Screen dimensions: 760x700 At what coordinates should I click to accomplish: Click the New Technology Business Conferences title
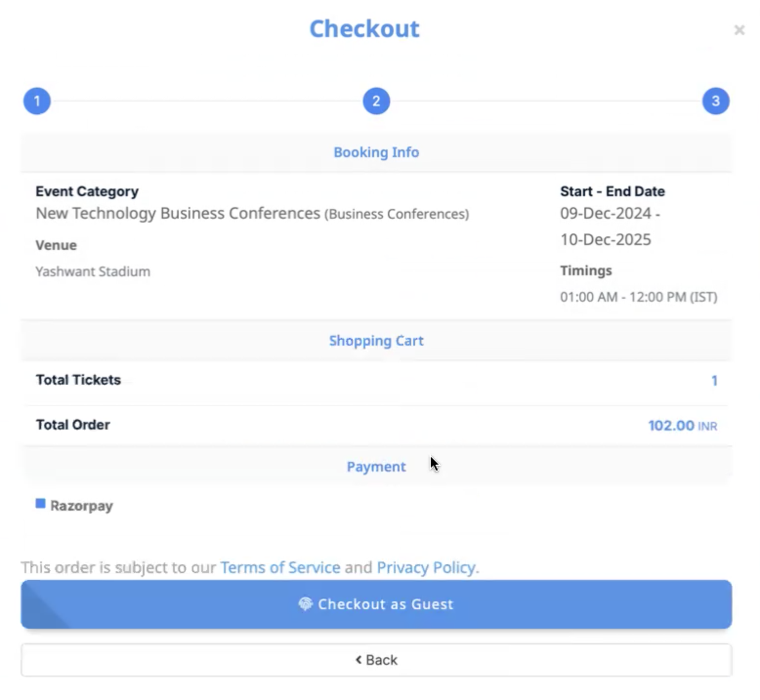178,213
